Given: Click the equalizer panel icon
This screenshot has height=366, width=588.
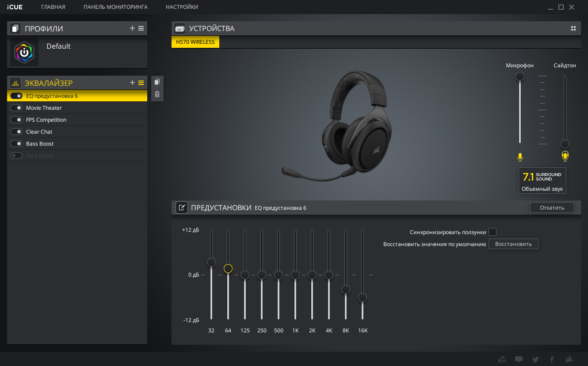Looking at the screenshot, I should (x=15, y=83).
